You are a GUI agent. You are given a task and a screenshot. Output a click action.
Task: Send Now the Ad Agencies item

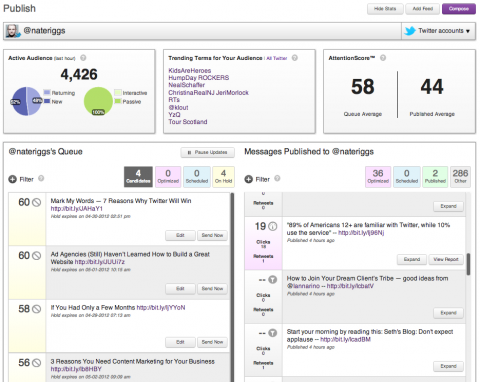coord(212,289)
